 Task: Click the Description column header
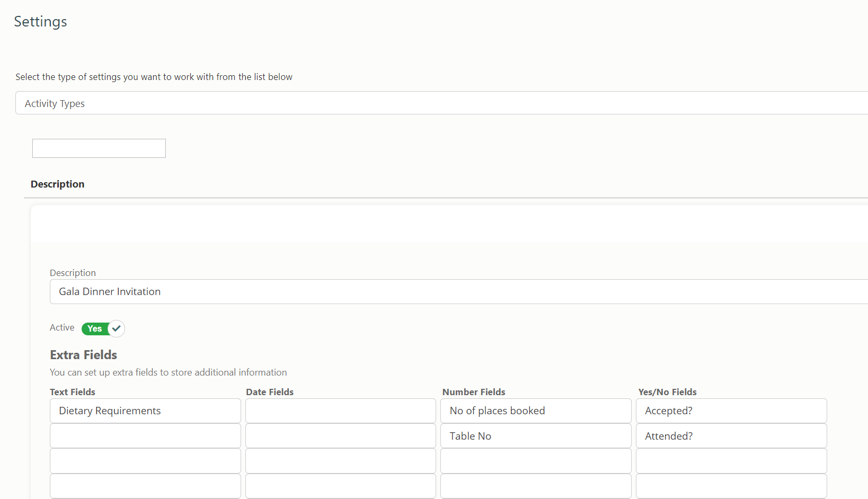coord(57,184)
